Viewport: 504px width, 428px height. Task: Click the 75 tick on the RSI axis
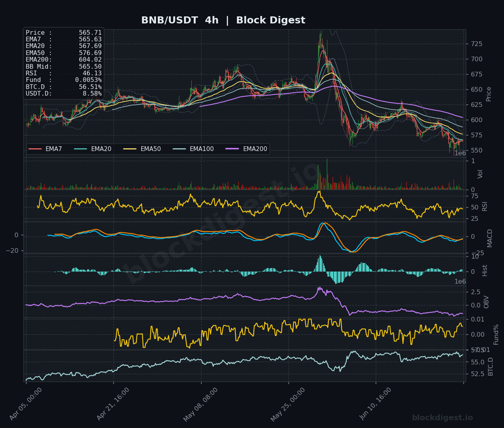(474, 196)
